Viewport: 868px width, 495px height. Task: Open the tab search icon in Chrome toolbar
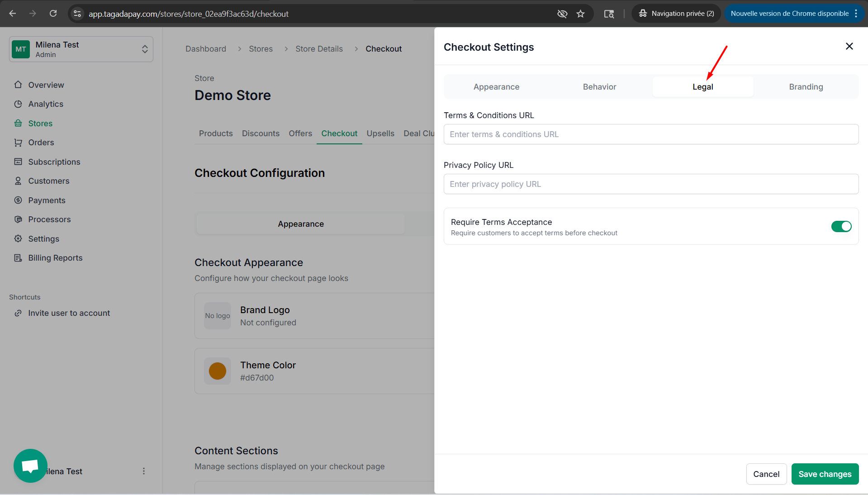[x=609, y=14]
